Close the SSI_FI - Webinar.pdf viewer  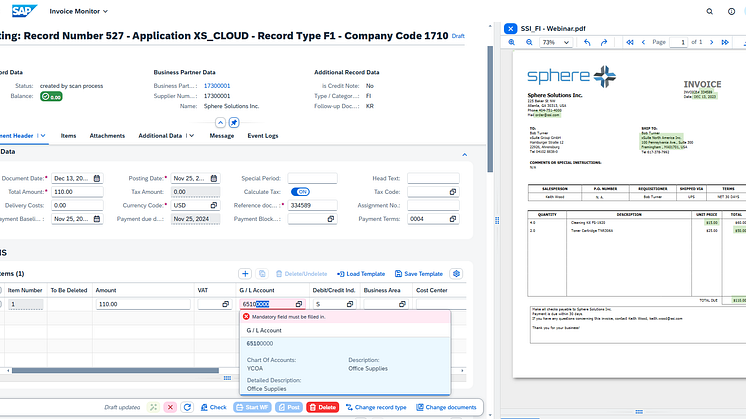tap(510, 29)
